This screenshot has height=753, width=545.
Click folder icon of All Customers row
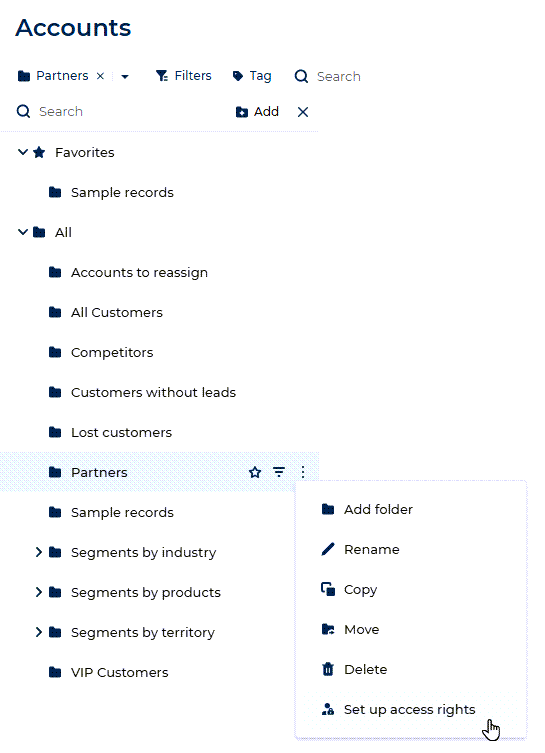pyautogui.click(x=55, y=313)
